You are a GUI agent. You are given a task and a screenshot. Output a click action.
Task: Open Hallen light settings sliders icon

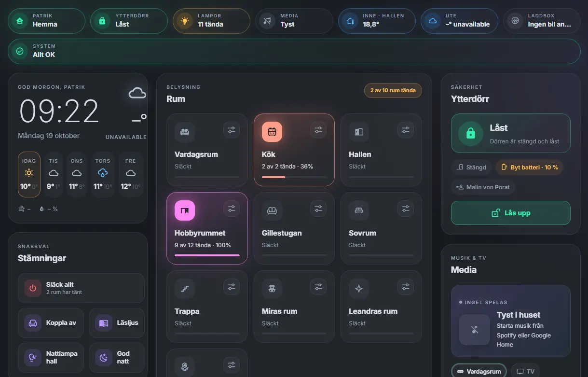coord(406,130)
